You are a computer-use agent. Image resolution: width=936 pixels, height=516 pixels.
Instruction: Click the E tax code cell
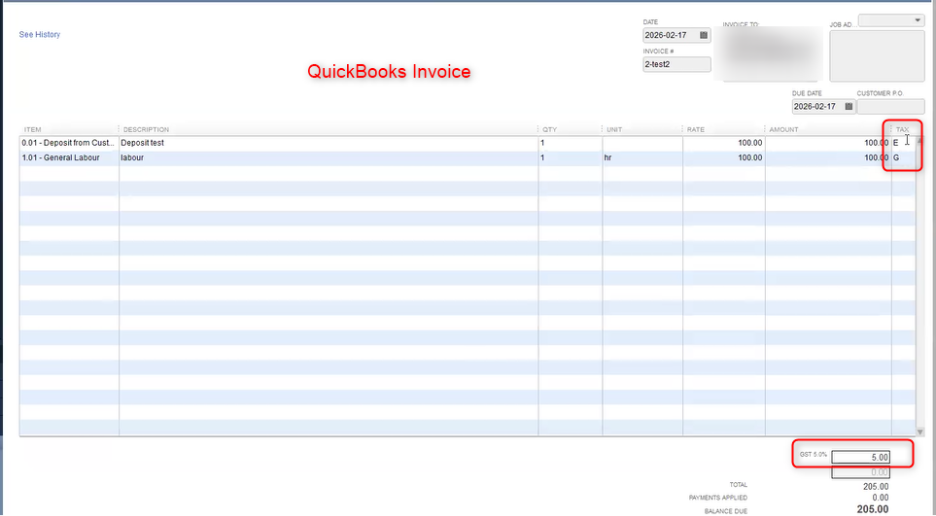[x=903, y=143]
